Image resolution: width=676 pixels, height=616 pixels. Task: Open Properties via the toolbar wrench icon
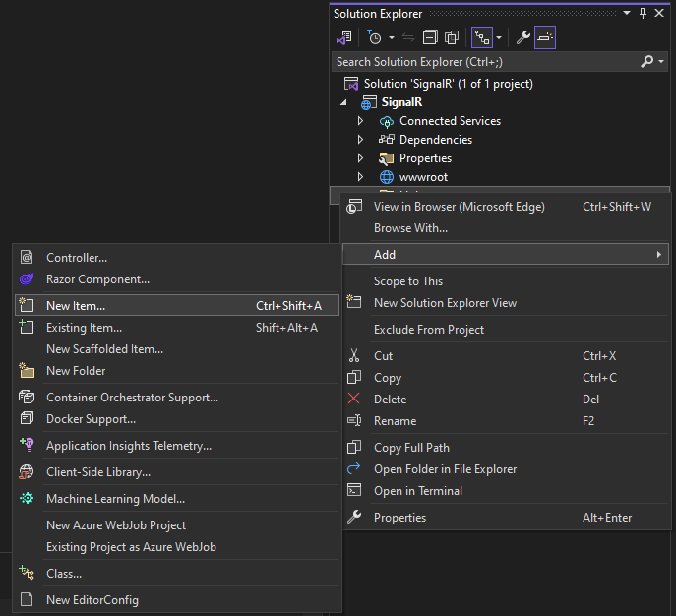pyautogui.click(x=523, y=37)
